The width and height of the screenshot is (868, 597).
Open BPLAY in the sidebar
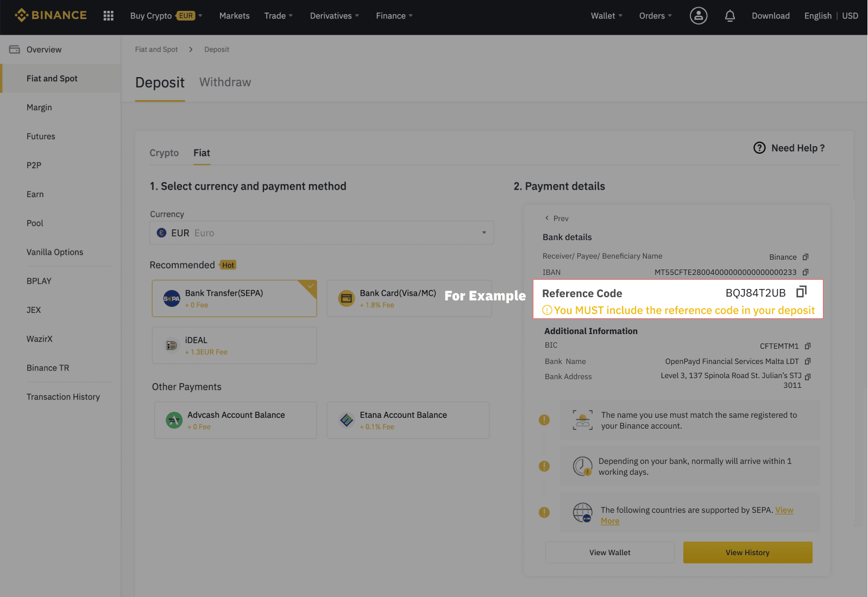[x=39, y=281]
